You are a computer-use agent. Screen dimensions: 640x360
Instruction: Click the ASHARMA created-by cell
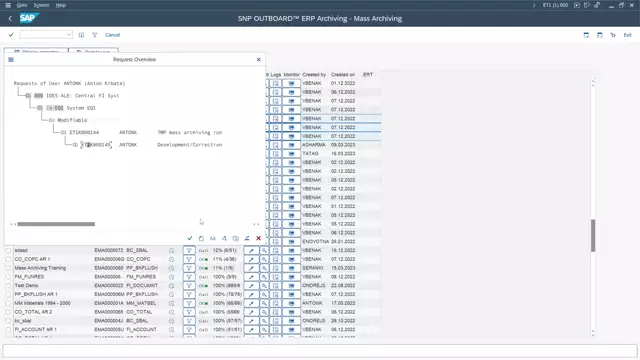[x=313, y=145]
